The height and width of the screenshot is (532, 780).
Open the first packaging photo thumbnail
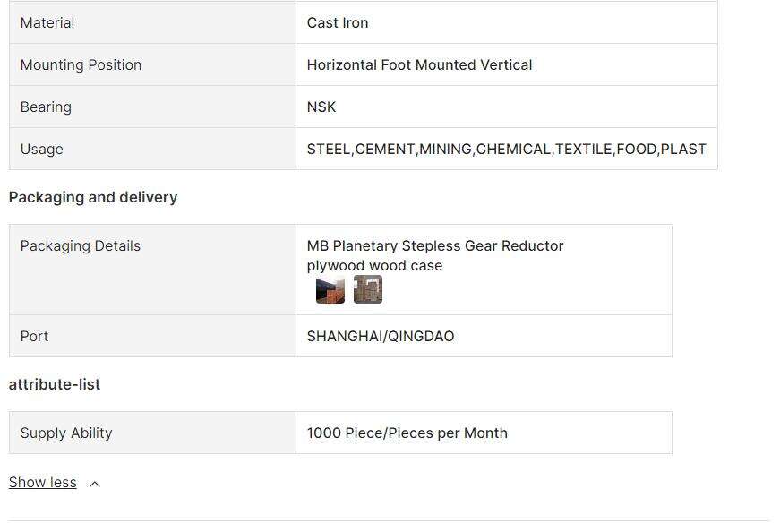[330, 289]
